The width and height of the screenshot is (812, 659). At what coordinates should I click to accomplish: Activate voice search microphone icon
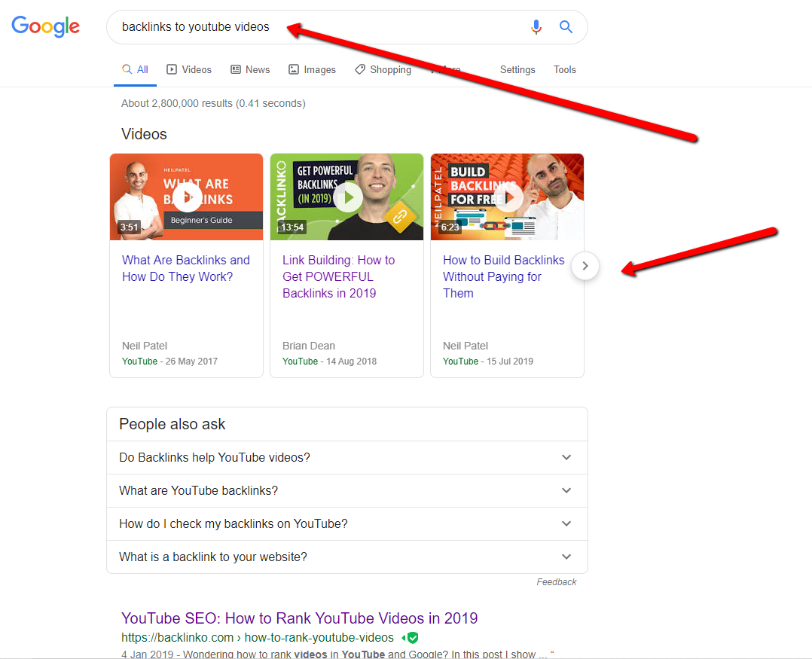536,27
